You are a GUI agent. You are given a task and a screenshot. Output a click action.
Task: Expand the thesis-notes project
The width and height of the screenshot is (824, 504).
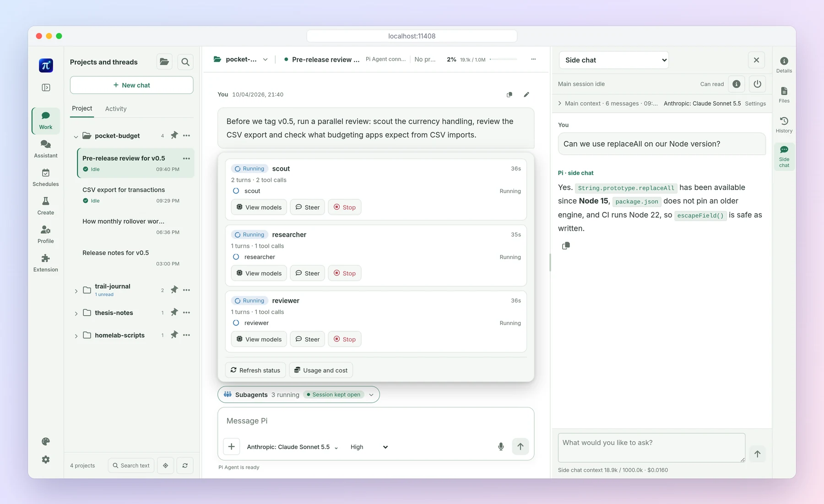coord(76,313)
